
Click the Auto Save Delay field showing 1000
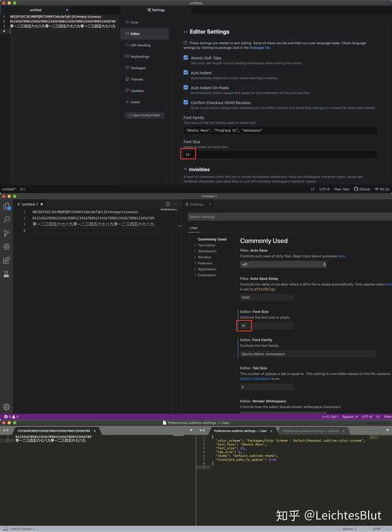click(x=267, y=298)
